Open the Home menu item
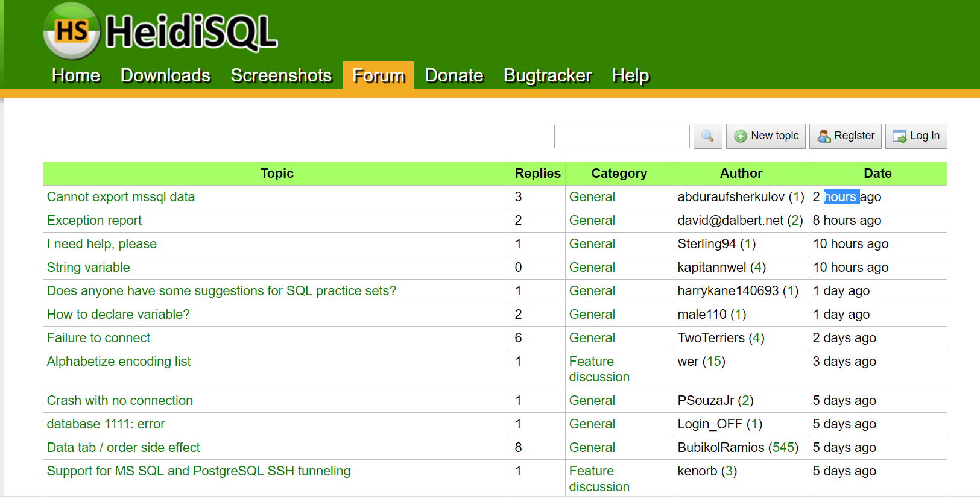 coord(76,75)
